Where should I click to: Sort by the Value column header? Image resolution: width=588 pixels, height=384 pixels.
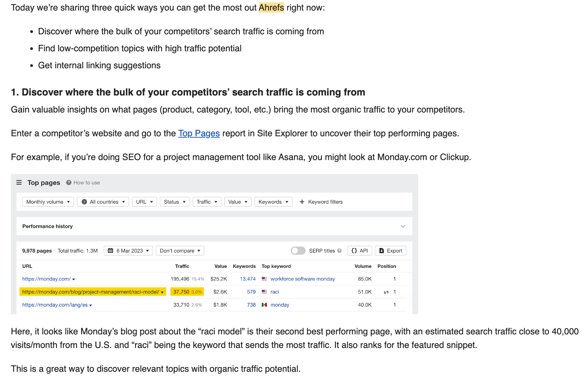tap(221, 266)
